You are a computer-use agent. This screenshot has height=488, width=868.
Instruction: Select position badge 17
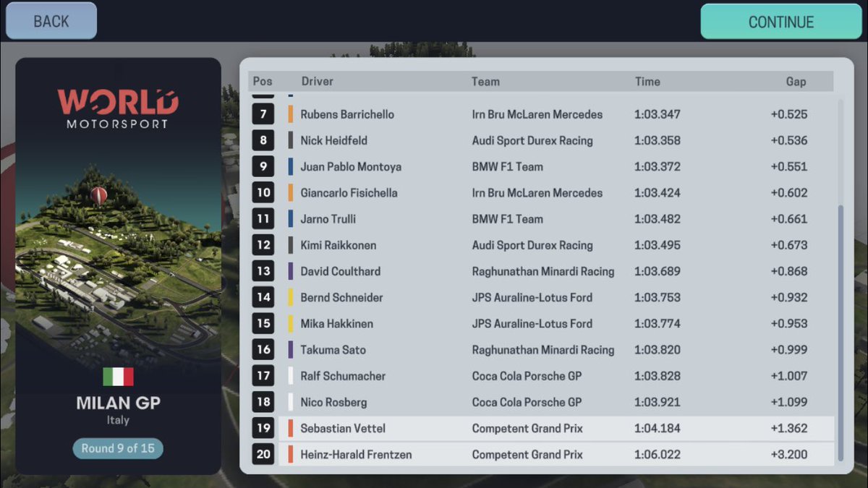click(x=263, y=376)
